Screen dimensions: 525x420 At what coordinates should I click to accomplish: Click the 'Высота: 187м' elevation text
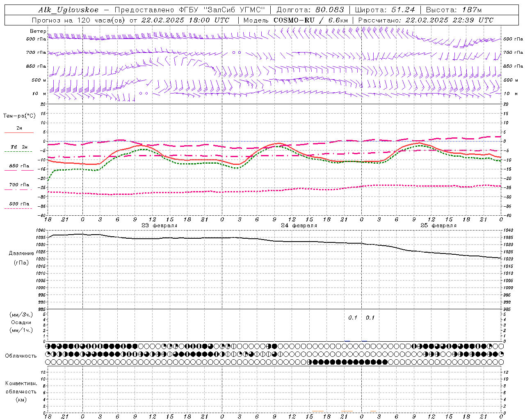(454, 10)
